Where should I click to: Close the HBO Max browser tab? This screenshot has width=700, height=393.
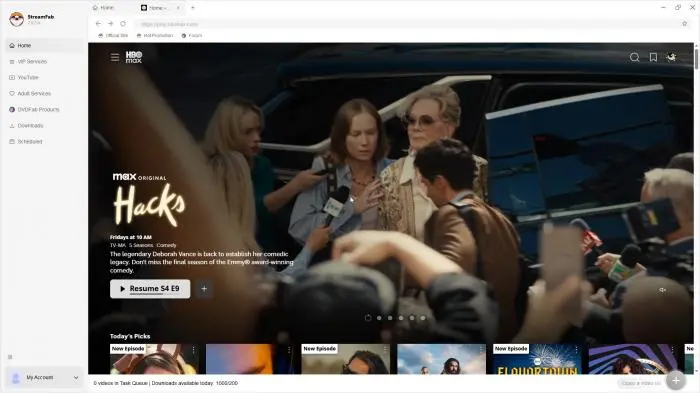(x=178, y=8)
